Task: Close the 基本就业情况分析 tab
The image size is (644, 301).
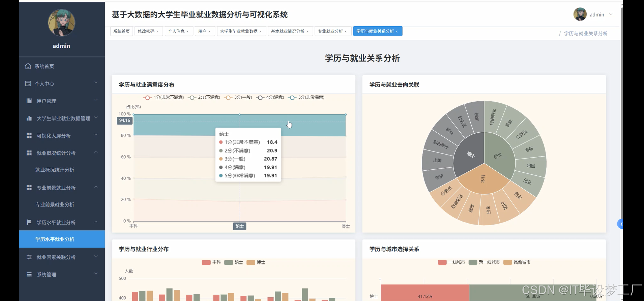Action: pos(307,31)
